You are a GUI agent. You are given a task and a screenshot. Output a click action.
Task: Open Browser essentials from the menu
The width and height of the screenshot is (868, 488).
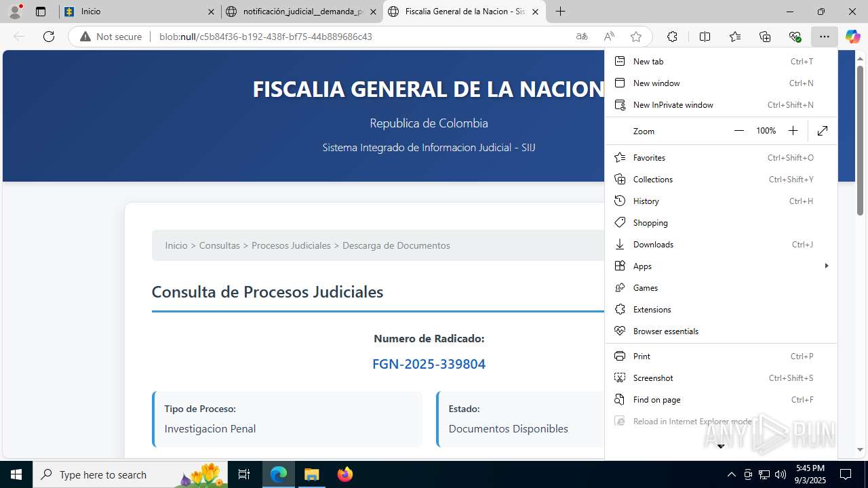coord(721,331)
